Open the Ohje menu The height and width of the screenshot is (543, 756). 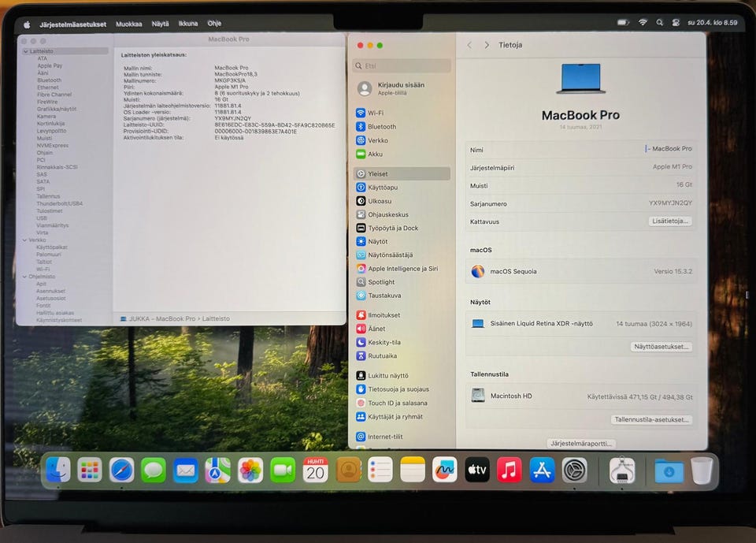(214, 23)
